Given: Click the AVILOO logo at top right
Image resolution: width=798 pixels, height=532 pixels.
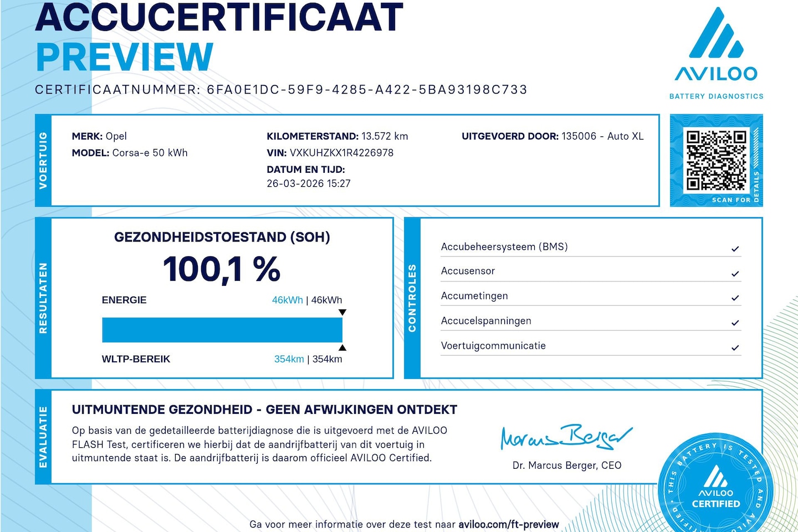Looking at the screenshot, I should (716, 53).
